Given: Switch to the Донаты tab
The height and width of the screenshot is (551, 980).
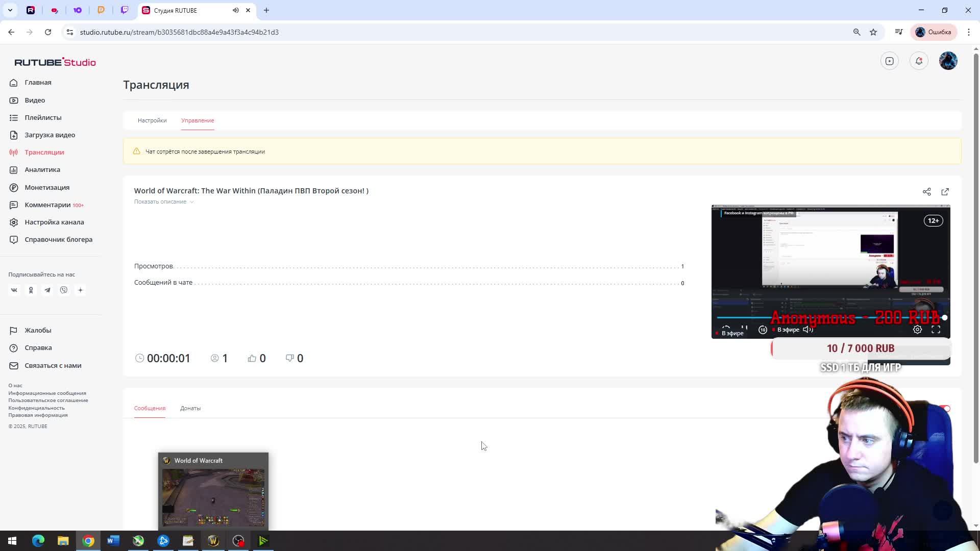Looking at the screenshot, I should click(x=190, y=409).
